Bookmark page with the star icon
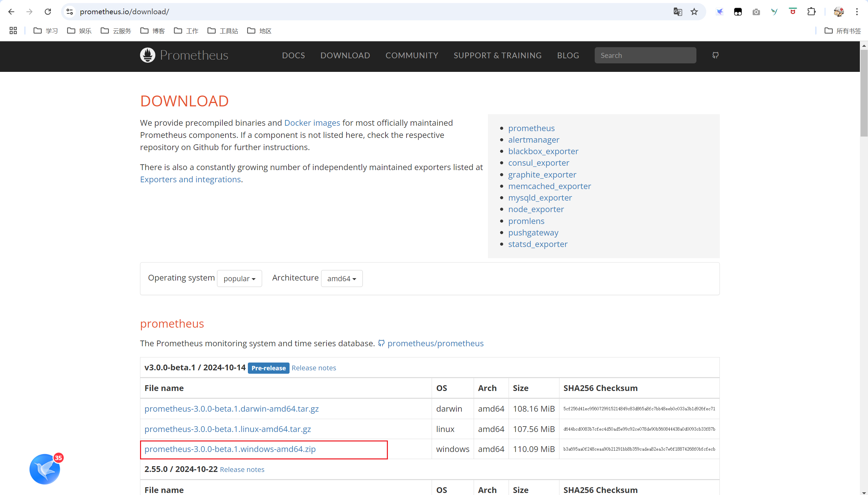Viewport: 868px width, 495px height. [x=694, y=12]
